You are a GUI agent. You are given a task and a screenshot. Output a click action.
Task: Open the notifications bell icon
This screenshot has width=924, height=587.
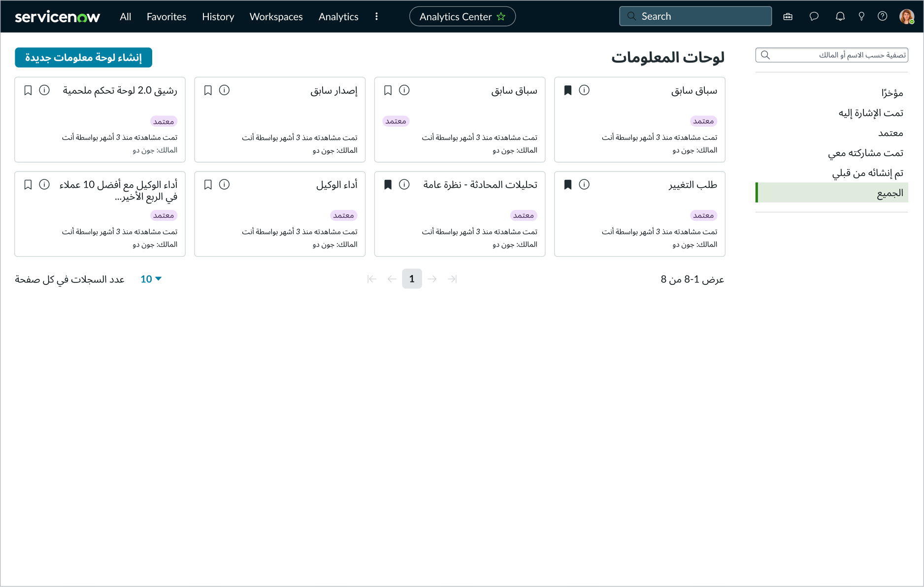pos(840,16)
